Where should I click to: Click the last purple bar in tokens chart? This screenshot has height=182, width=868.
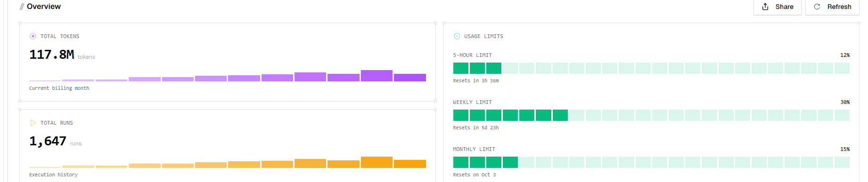(x=410, y=78)
